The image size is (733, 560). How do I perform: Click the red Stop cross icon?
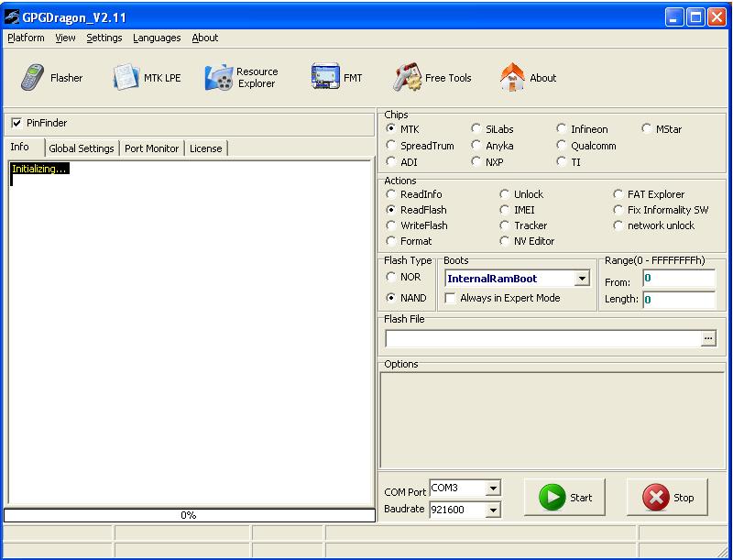655,497
